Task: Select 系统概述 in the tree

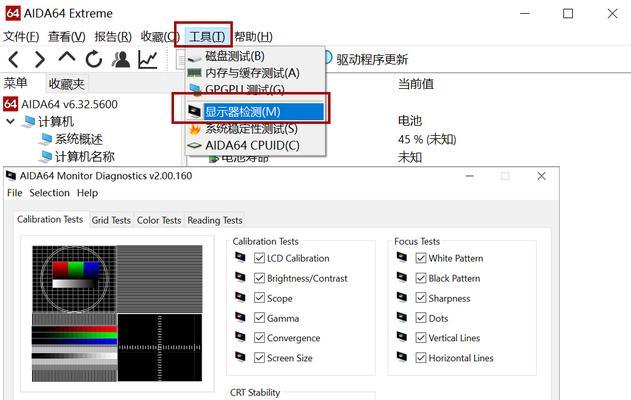Action: click(x=79, y=139)
